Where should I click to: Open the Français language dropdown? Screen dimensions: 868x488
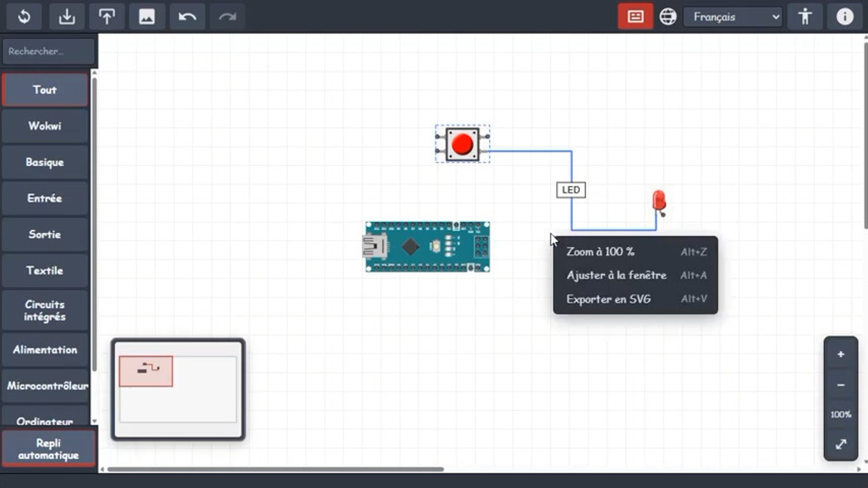tap(732, 17)
